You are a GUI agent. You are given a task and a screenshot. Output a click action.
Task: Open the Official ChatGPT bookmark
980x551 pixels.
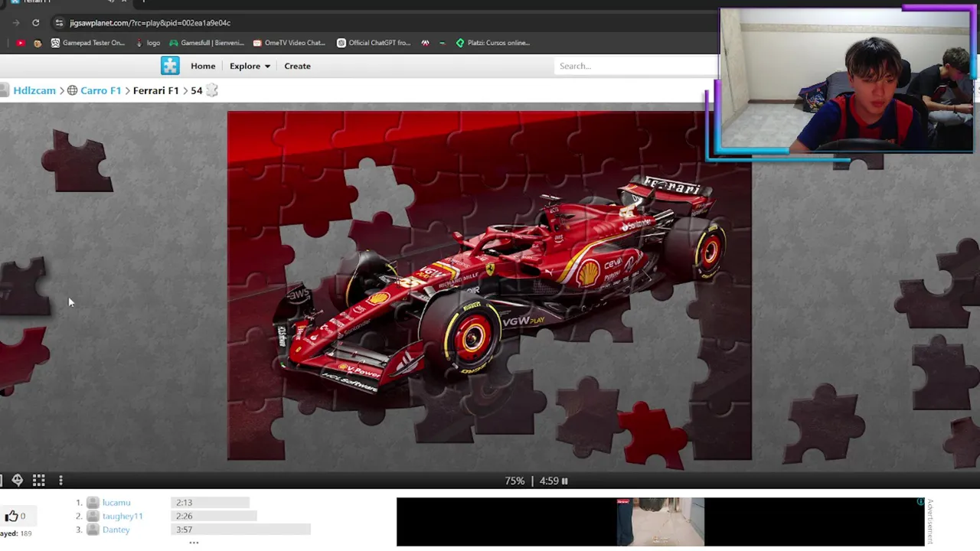coord(374,43)
